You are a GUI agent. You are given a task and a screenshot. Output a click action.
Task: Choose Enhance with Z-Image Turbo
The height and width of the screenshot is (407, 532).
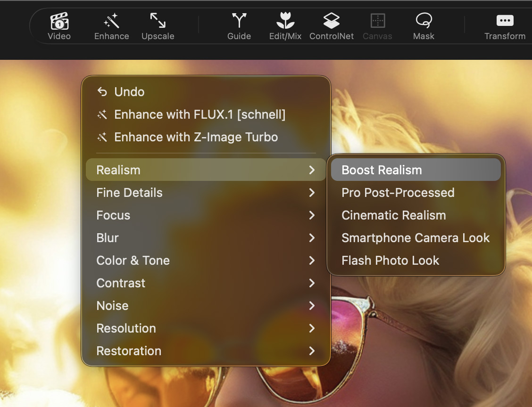tap(196, 137)
